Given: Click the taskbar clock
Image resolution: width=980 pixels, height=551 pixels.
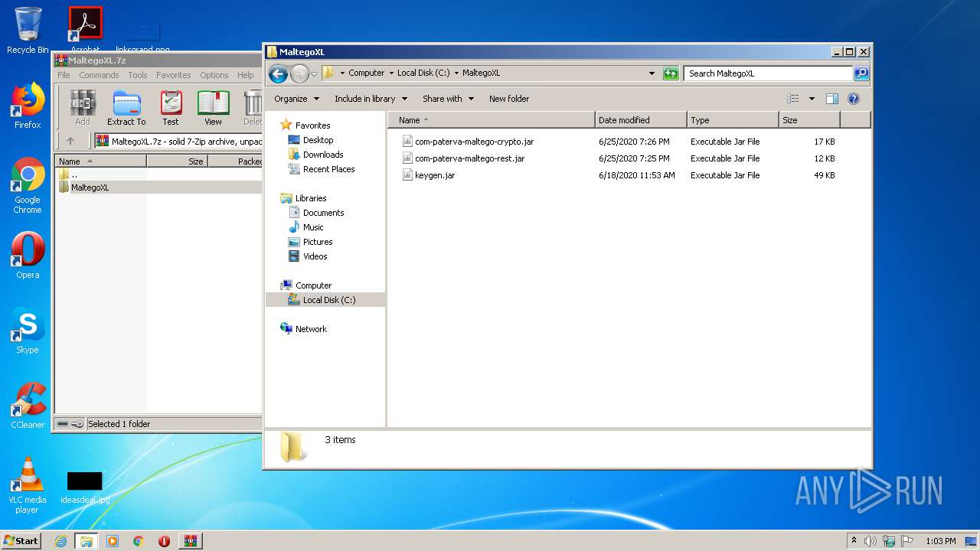Looking at the screenshot, I should click(940, 541).
